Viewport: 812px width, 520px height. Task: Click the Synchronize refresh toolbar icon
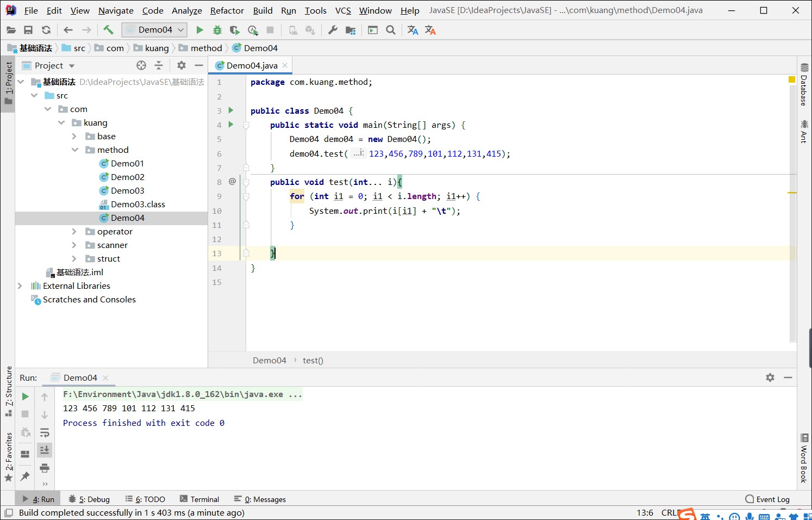coord(46,30)
